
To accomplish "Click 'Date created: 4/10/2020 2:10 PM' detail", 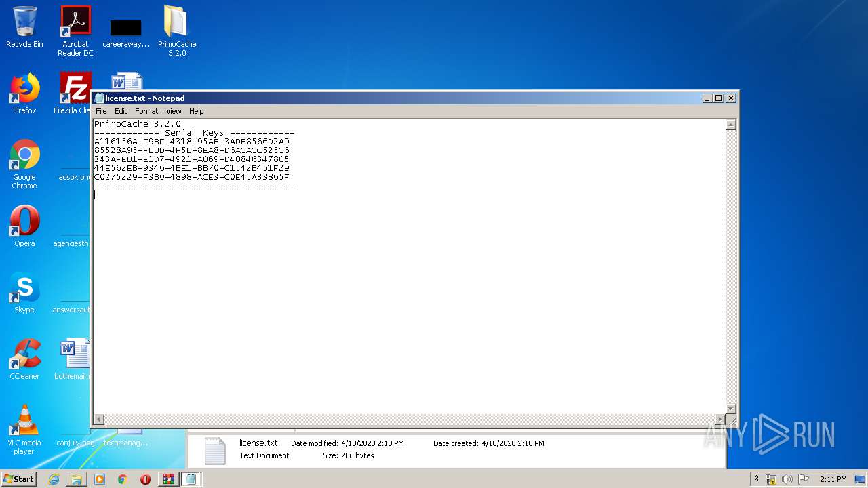I will 488,443.
